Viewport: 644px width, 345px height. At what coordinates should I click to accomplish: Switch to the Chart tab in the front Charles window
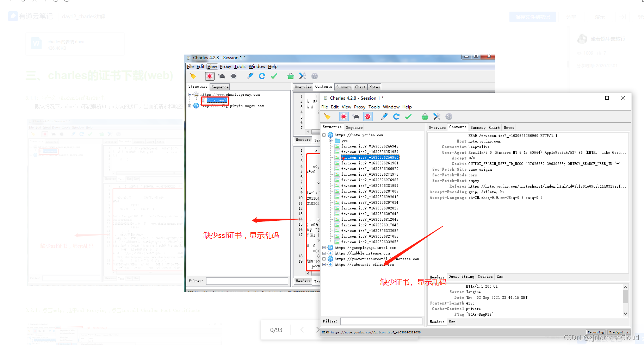[x=494, y=128]
